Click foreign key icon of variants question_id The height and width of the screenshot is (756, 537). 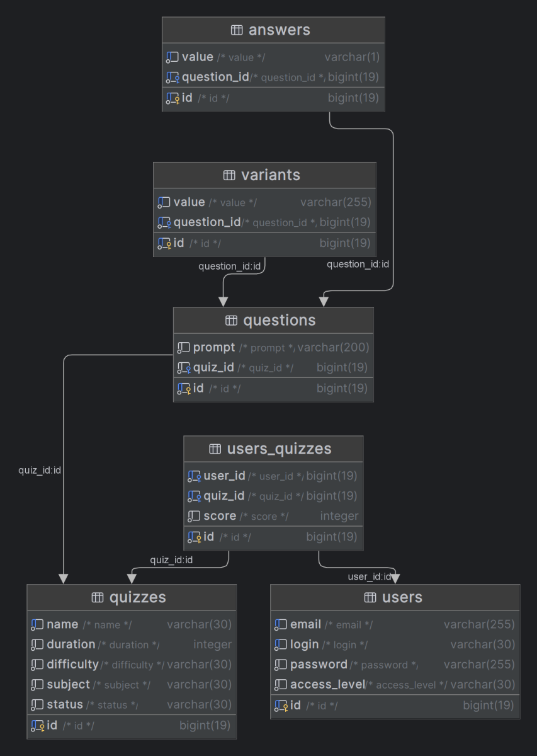tap(164, 222)
